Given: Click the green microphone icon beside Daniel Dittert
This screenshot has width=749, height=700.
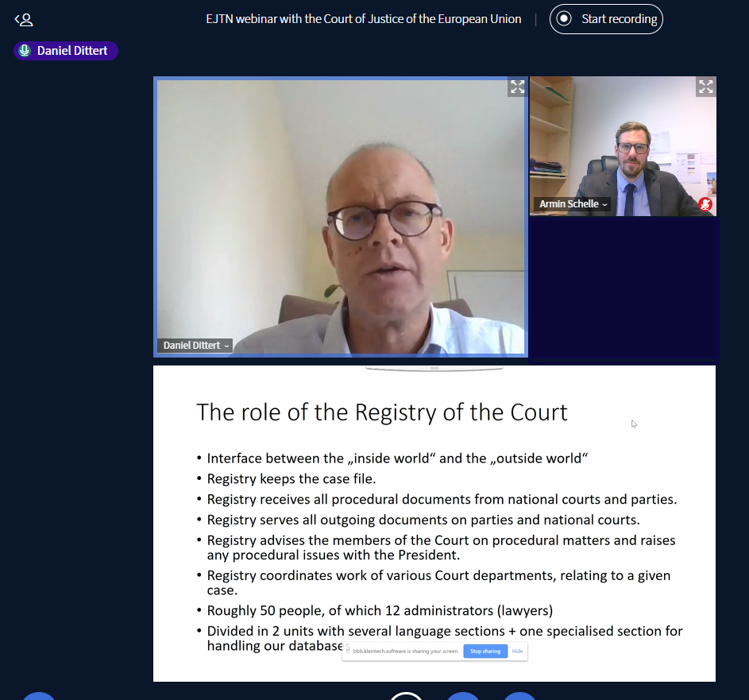Looking at the screenshot, I should (25, 51).
